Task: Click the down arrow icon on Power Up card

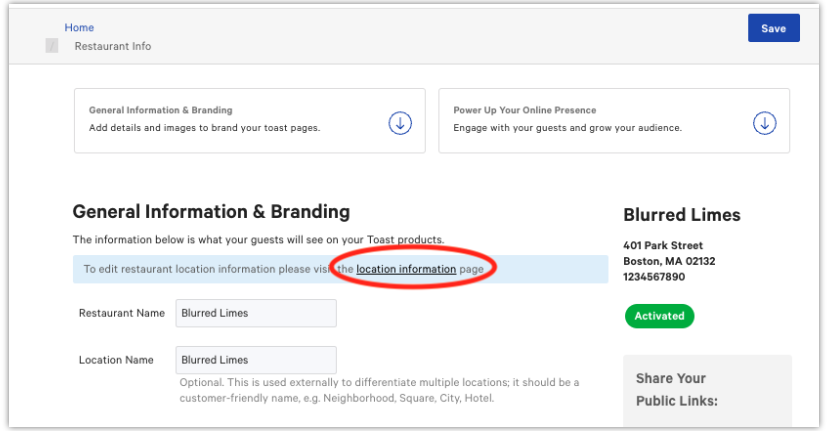Action: [x=764, y=123]
